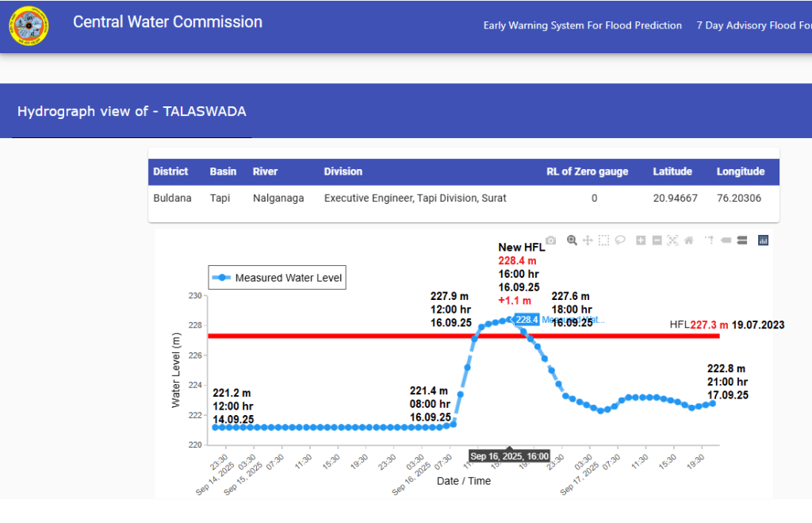Select the Zoom magnifier tool
Screen dimensions: 812x523
[x=572, y=240]
